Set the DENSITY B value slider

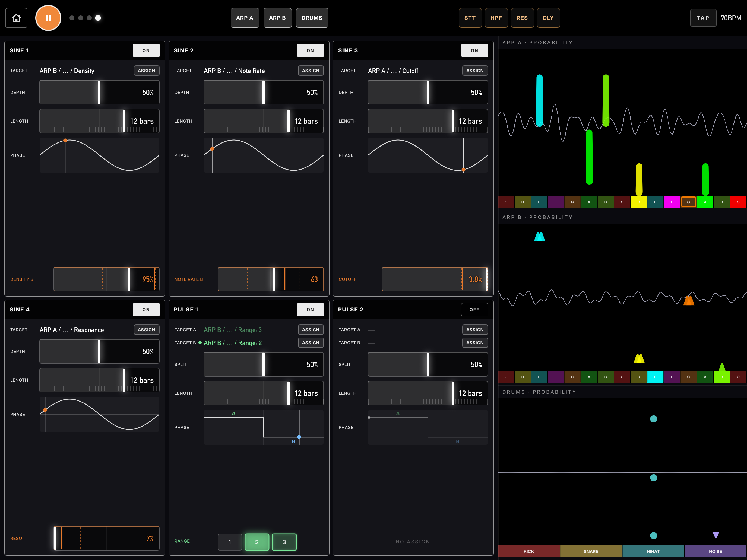click(x=106, y=279)
